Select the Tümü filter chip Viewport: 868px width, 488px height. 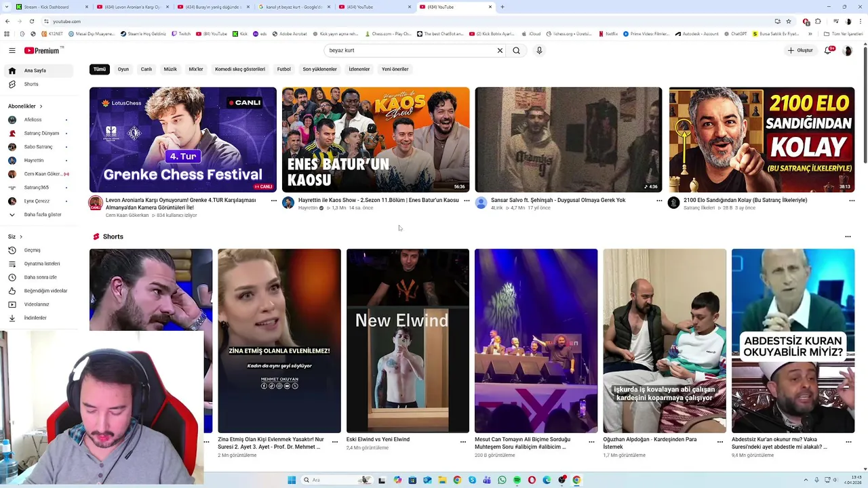[x=100, y=69]
